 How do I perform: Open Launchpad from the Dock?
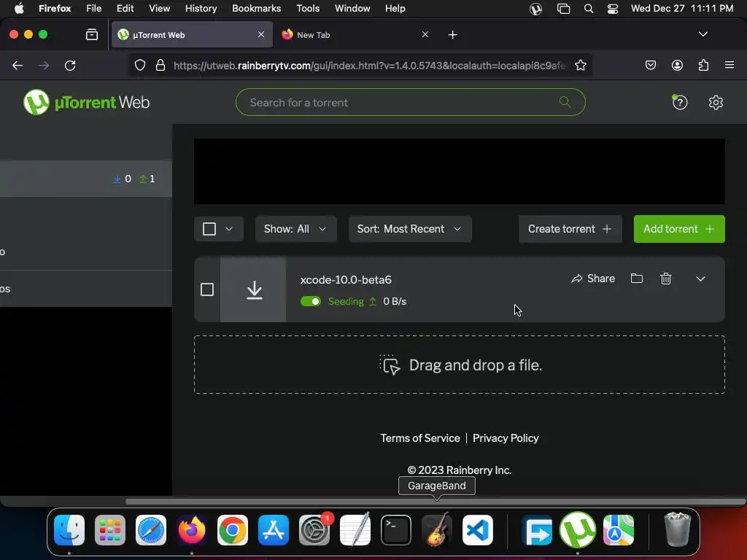click(110, 530)
